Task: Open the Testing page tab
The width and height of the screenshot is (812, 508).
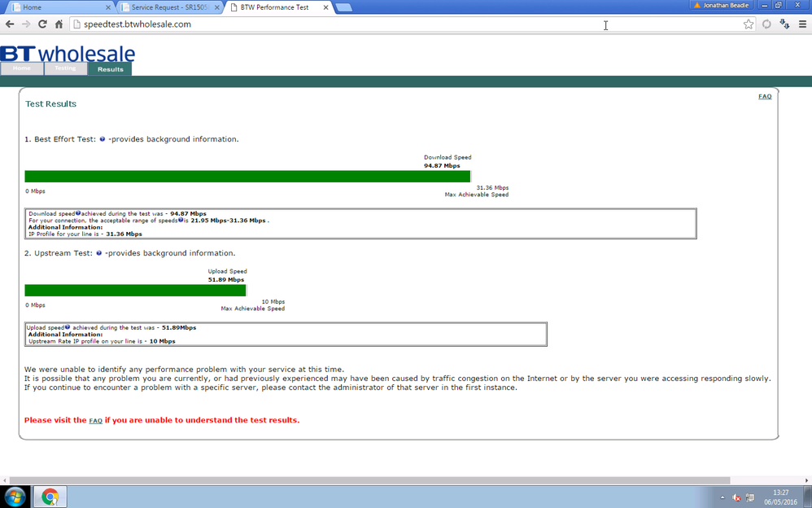Action: [x=65, y=68]
